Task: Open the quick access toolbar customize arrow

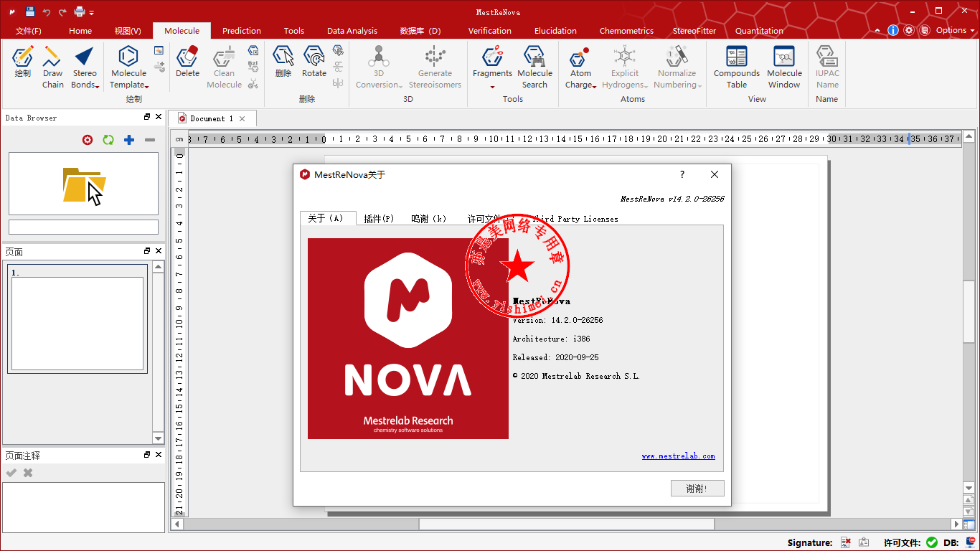Action: click(x=92, y=12)
